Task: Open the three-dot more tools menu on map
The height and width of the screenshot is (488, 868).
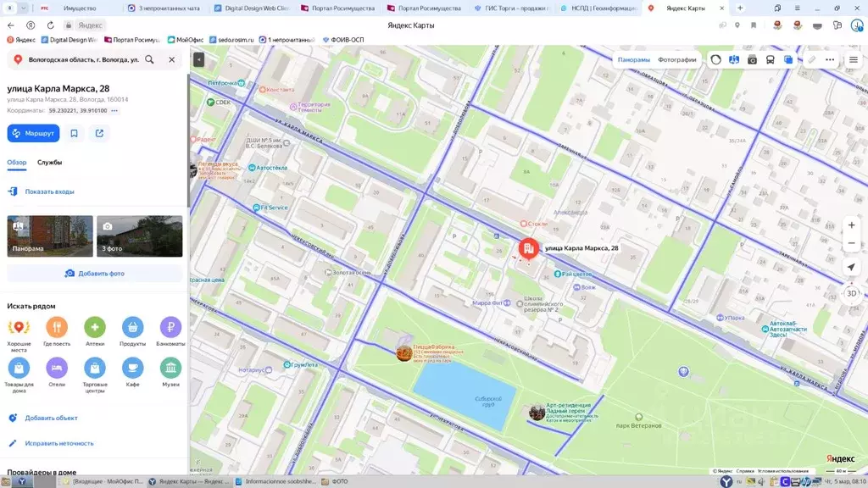Action: point(830,60)
